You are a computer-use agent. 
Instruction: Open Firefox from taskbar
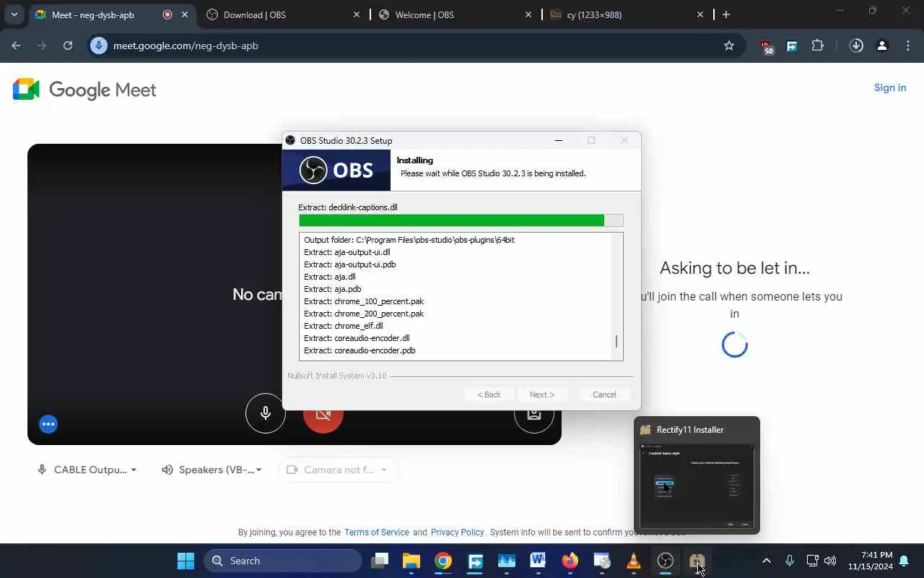570,561
